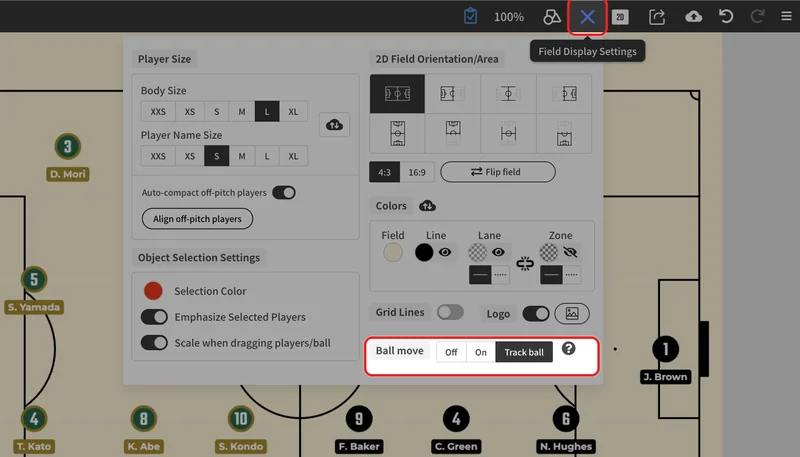Click the share/export icon in toolbar
The image size is (800, 457).
tap(657, 17)
